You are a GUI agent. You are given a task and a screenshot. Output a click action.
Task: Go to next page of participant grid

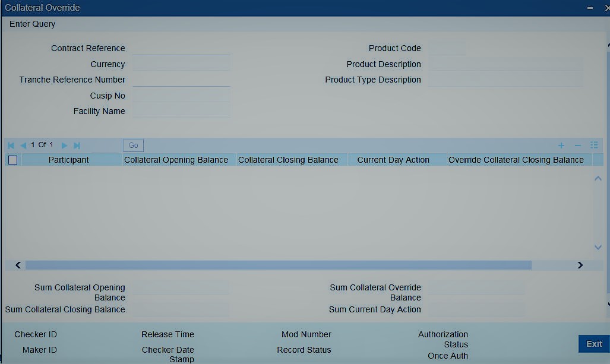[x=64, y=145]
